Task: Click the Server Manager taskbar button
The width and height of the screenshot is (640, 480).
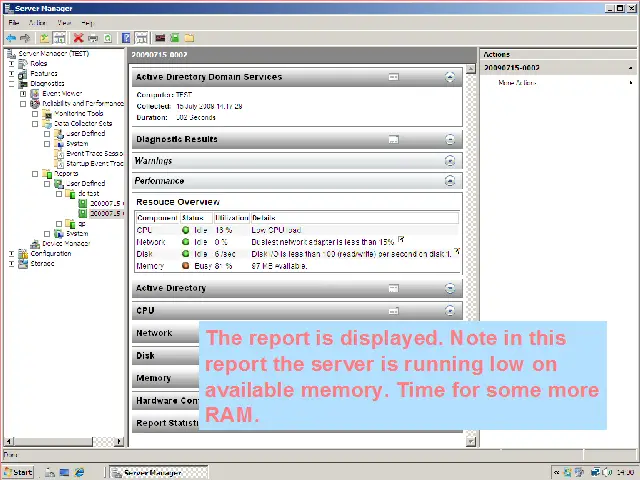Action: 160,473
